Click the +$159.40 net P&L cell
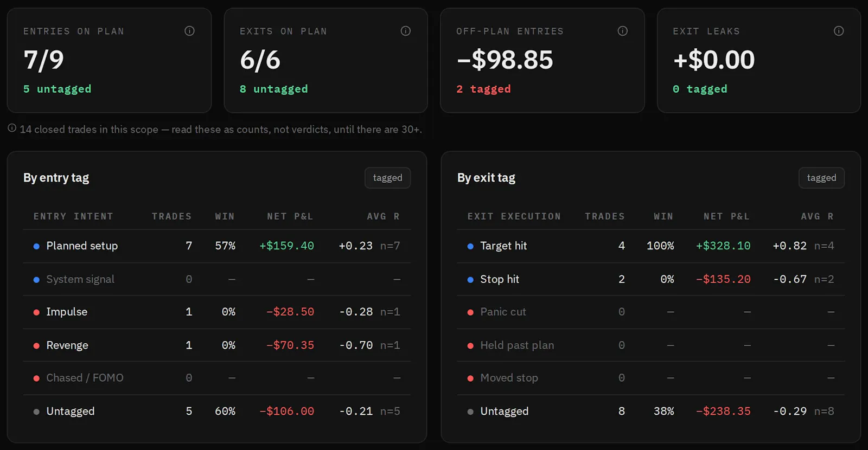The height and width of the screenshot is (450, 868). [x=286, y=246]
